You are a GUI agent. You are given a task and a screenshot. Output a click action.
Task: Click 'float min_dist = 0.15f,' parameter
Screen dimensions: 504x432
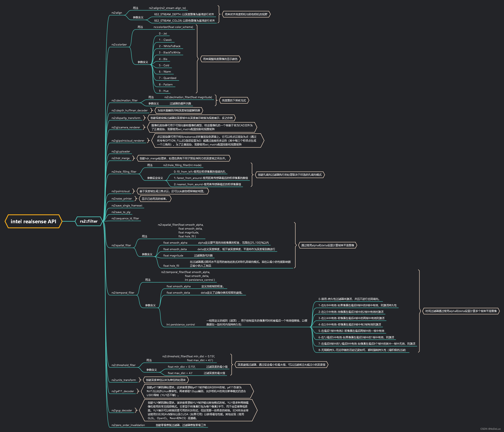[x=181, y=367]
